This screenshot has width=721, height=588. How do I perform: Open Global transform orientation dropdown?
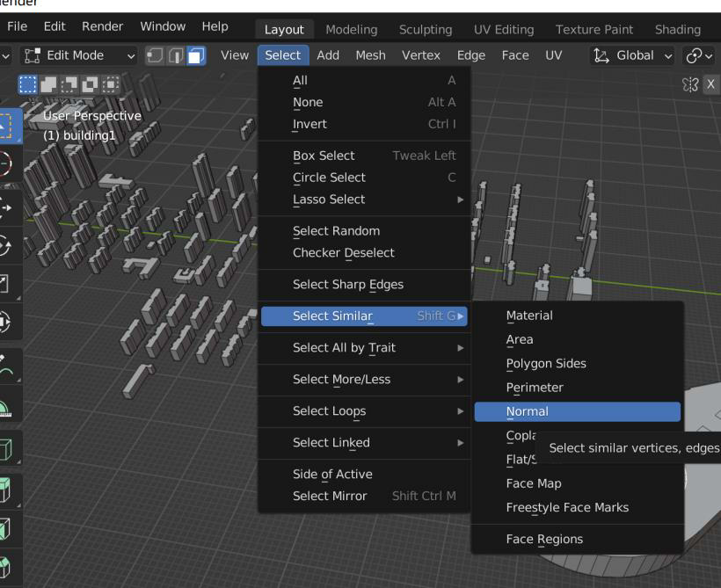(632, 55)
